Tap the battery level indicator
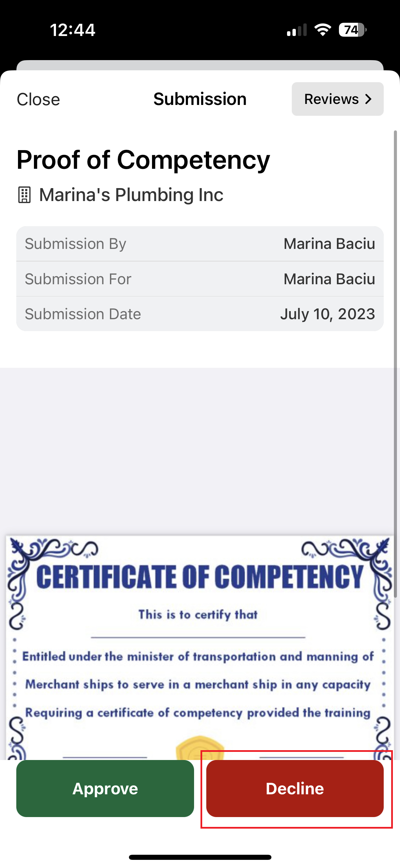Screen dimensions: 400x868 click(352, 30)
